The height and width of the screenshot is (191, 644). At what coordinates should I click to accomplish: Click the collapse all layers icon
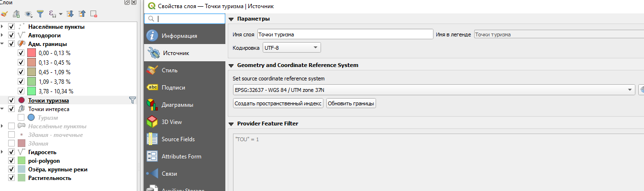tap(82, 14)
